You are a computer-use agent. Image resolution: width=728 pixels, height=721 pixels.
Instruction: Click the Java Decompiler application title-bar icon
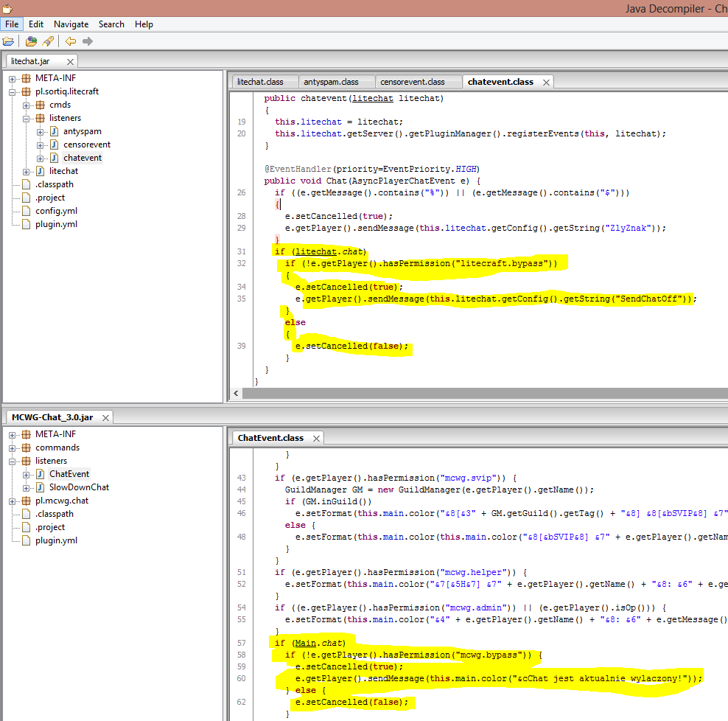[7, 8]
